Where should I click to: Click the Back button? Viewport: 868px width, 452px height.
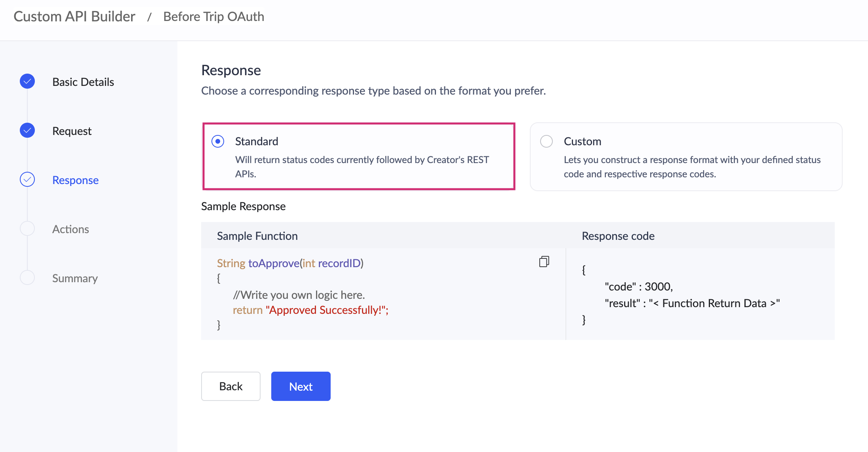pos(230,386)
